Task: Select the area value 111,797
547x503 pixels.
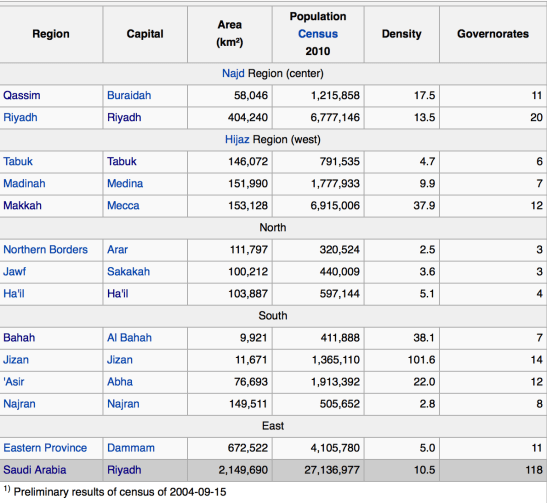Action: pos(249,250)
